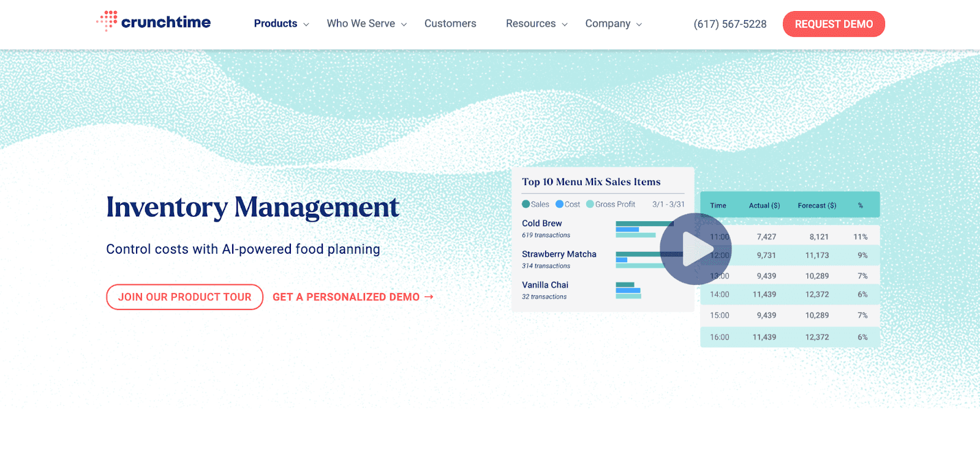Click the 9,731 actual value
Image resolution: width=980 pixels, height=451 pixels.
(x=766, y=255)
